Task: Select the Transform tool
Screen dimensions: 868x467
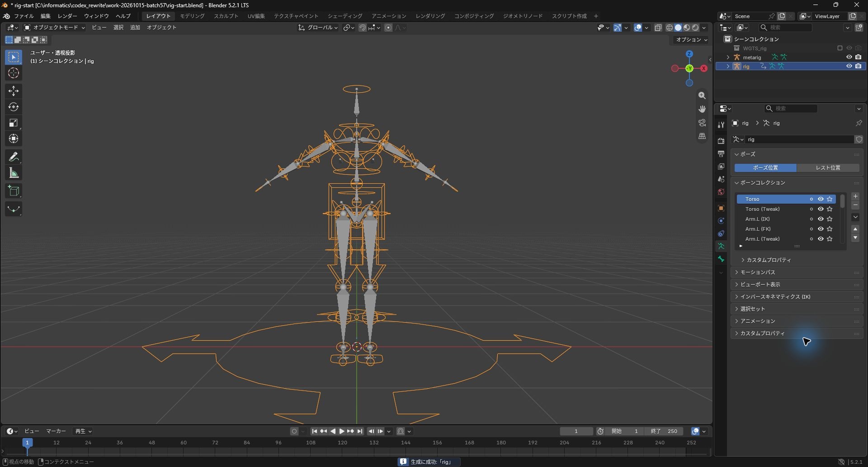Action: pos(14,138)
